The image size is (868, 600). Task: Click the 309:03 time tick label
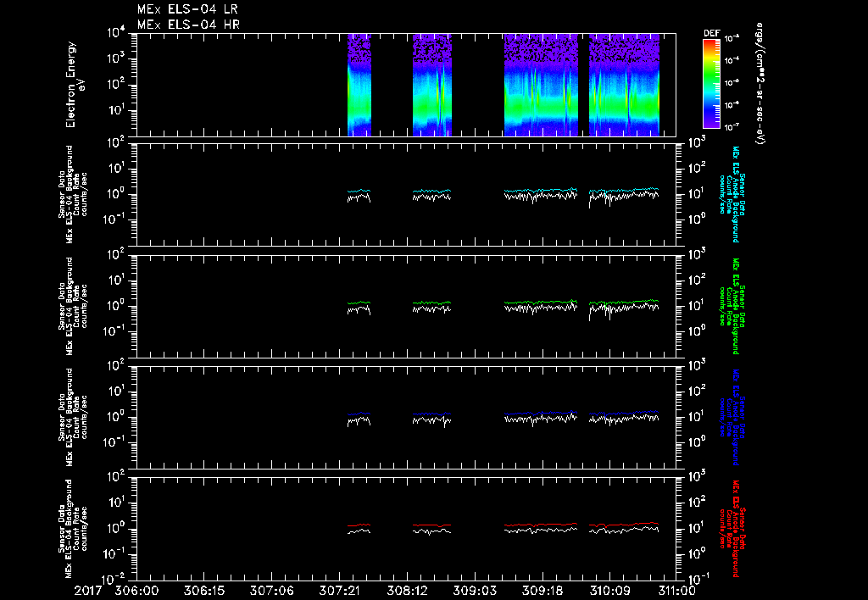pos(475,591)
